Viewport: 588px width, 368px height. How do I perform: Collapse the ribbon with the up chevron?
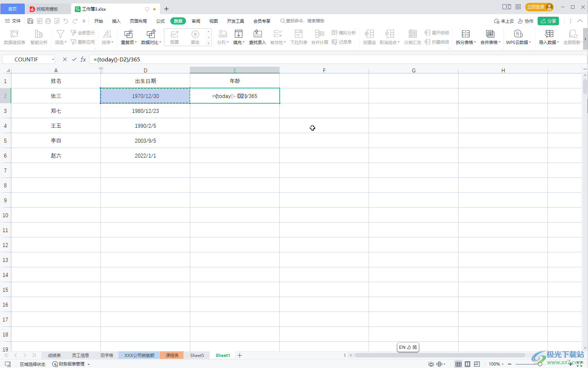click(x=580, y=21)
